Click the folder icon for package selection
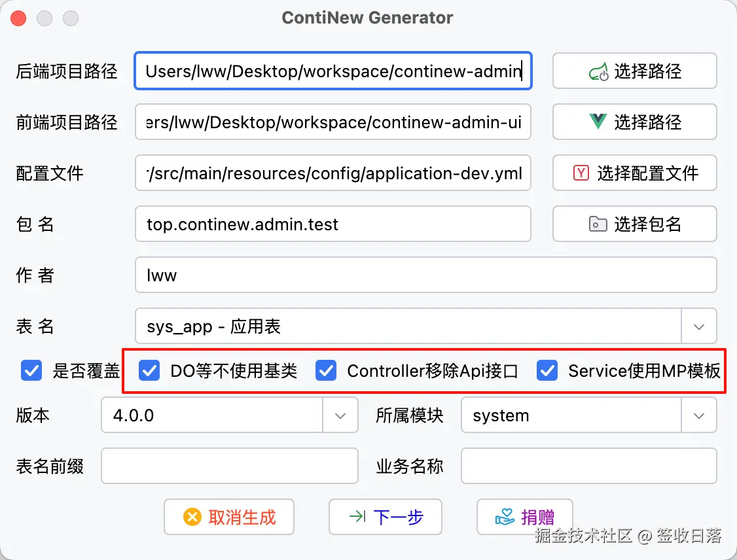This screenshot has width=737, height=560. point(598,224)
